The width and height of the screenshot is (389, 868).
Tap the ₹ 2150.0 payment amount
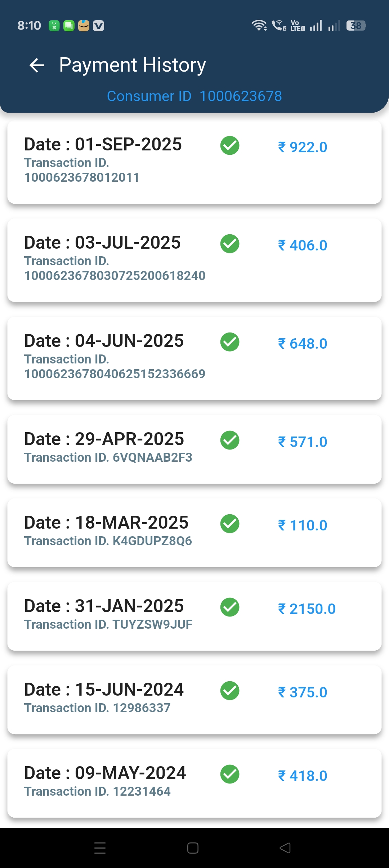(307, 609)
